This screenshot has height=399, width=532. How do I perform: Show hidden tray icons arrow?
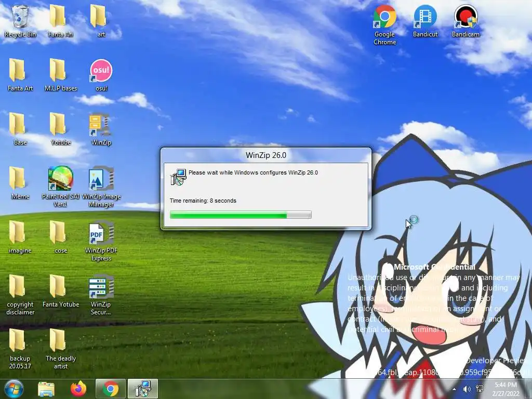[x=454, y=389]
